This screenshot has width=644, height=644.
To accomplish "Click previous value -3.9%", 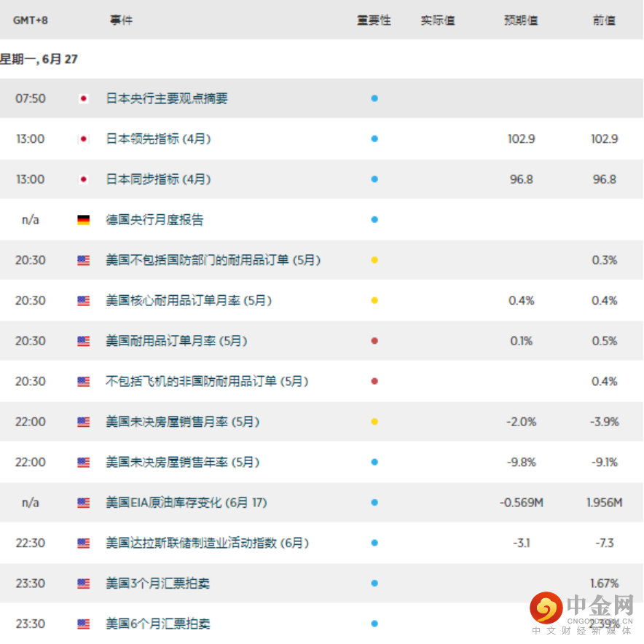I will [604, 422].
